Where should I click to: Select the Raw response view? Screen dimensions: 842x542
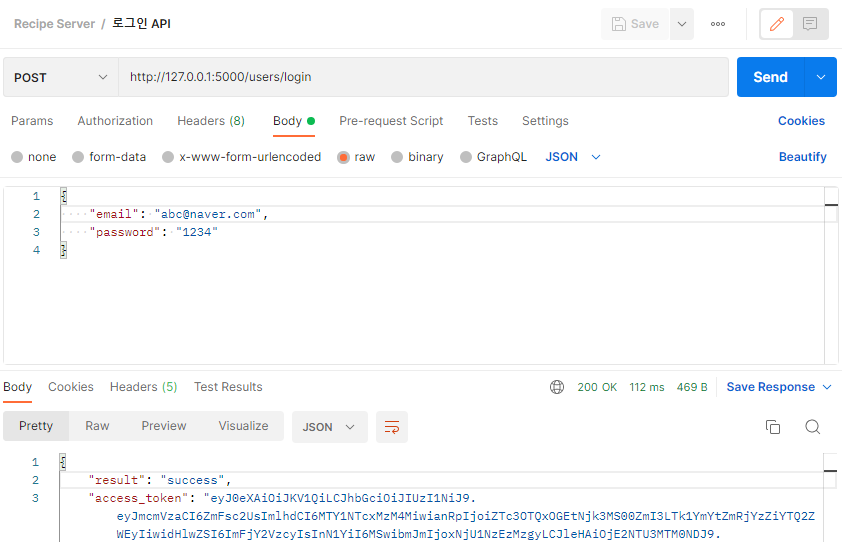[x=97, y=426]
